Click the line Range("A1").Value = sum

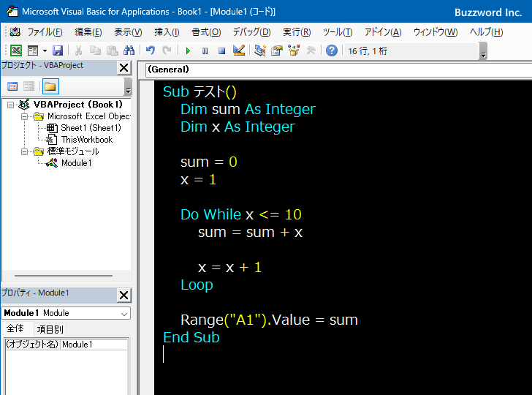tap(269, 320)
